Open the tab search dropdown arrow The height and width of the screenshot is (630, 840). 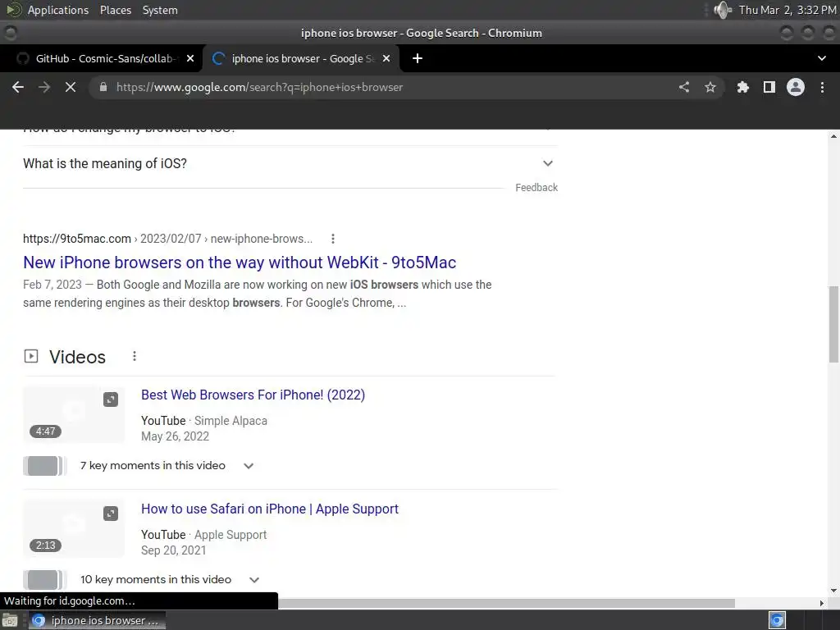(x=822, y=58)
